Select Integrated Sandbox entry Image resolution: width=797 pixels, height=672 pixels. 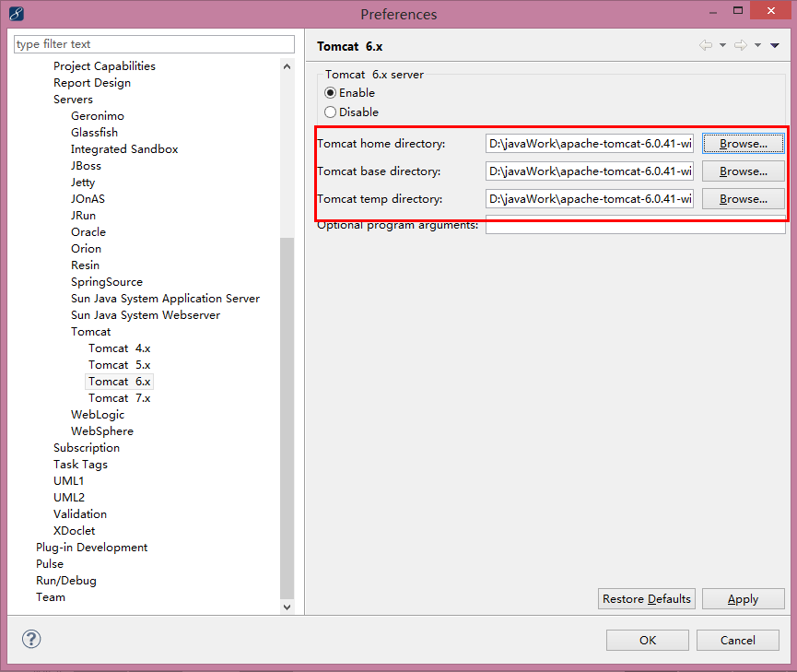(124, 149)
